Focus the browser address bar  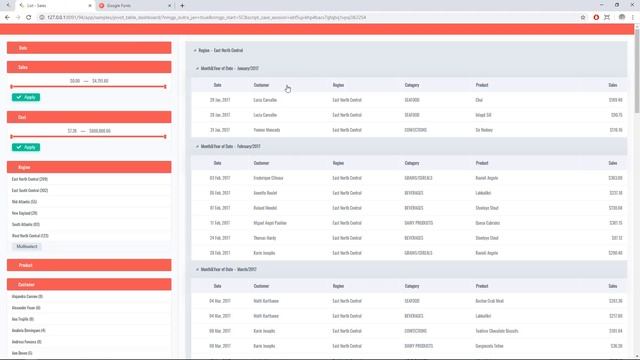306,18
